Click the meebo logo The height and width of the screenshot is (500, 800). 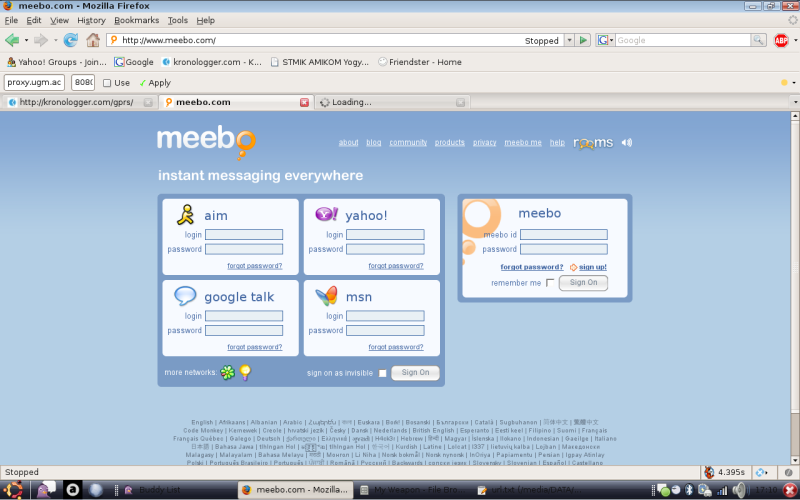coord(206,142)
